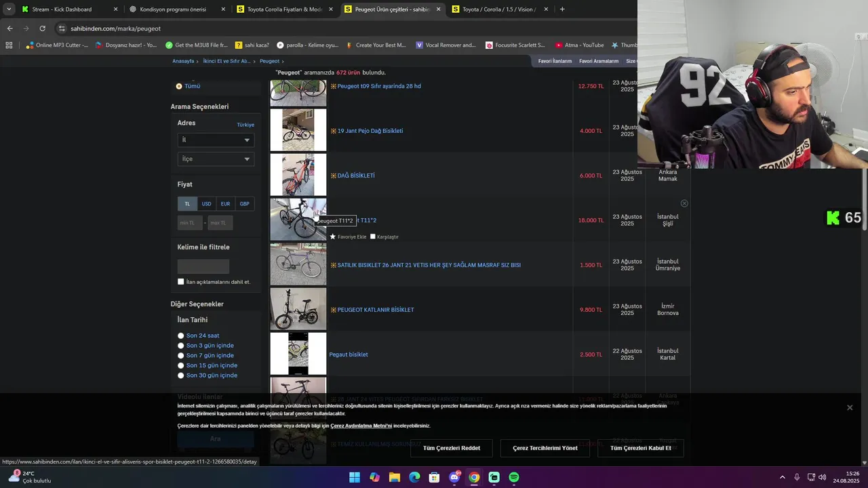Select Son 7 gün içinde option

[x=181, y=355]
